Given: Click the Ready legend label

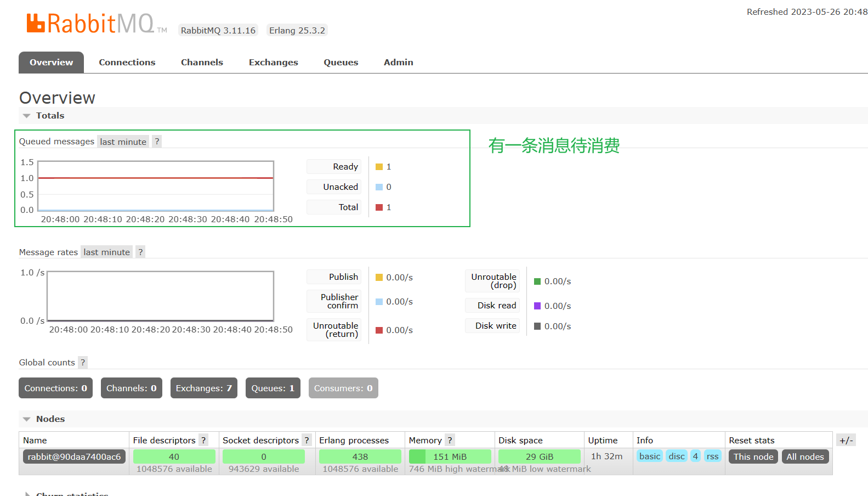Looking at the screenshot, I should (334, 167).
